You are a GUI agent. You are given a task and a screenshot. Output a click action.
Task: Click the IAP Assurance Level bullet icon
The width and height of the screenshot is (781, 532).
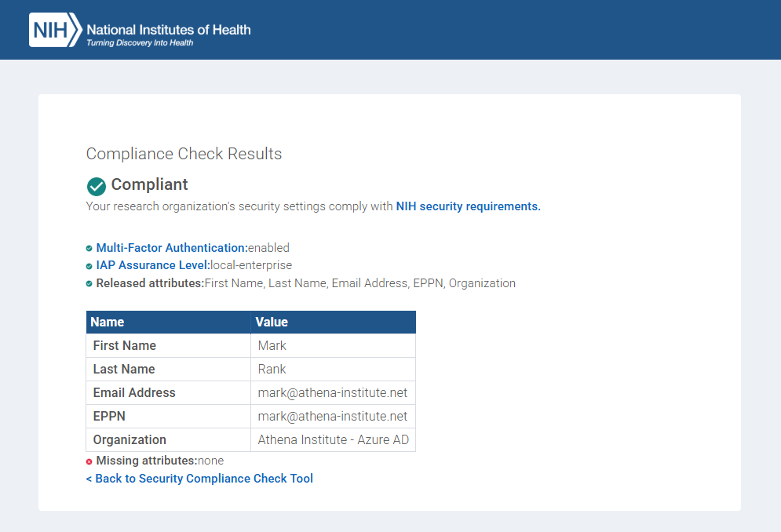(x=89, y=266)
